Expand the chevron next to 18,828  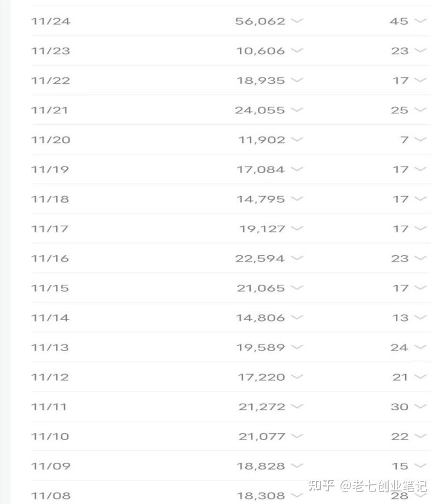click(297, 466)
